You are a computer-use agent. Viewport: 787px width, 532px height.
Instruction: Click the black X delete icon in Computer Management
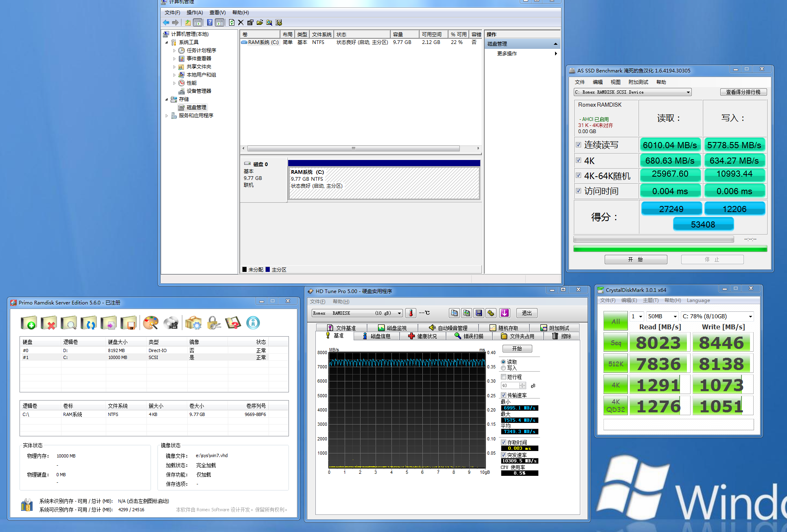(x=241, y=23)
